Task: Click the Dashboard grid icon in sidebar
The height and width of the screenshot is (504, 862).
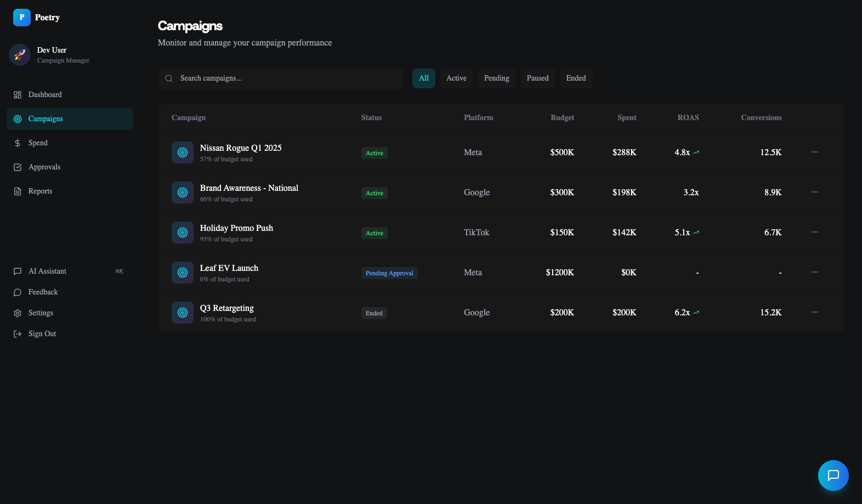Action: tap(18, 95)
